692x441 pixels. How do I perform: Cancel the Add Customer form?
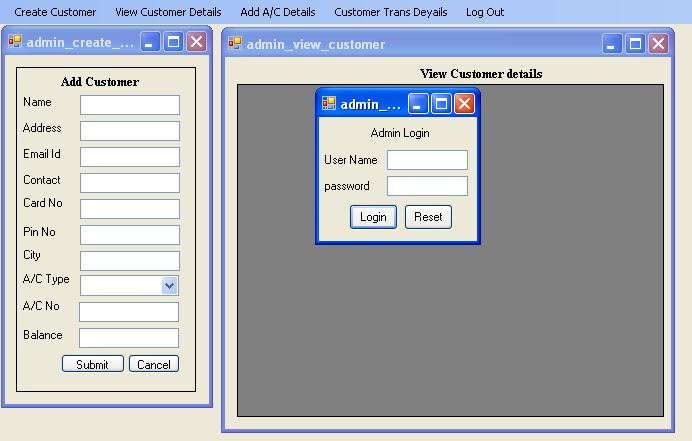coord(153,364)
